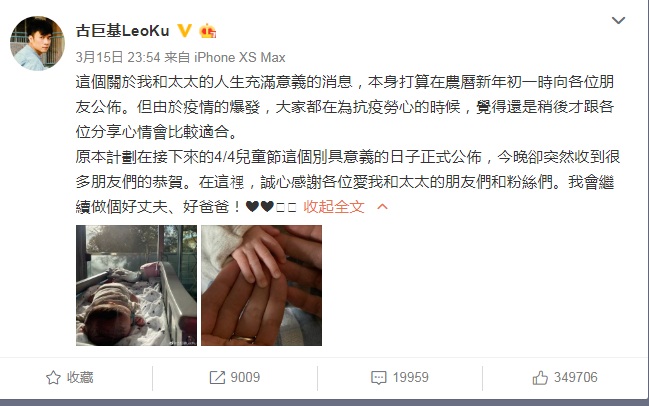Image resolution: width=649 pixels, height=406 pixels.
Task: Click the thumbs-up like icon
Action: click(x=540, y=377)
